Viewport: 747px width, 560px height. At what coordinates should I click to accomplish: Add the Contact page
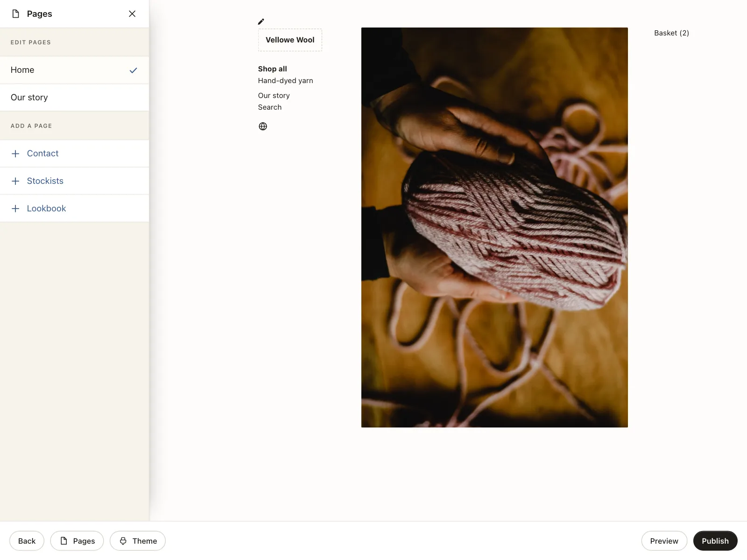click(75, 154)
